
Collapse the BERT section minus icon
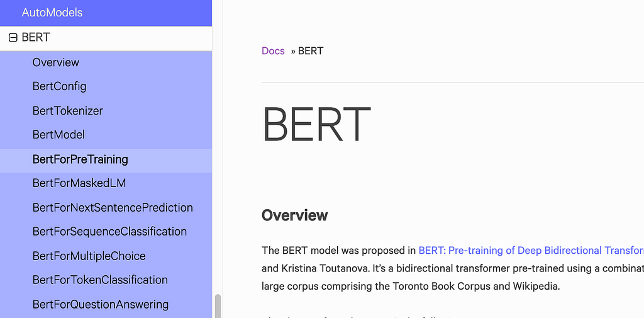[x=13, y=38]
